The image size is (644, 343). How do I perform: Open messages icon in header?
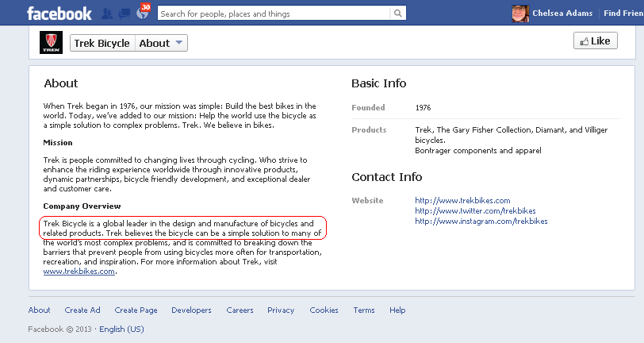coord(125,14)
